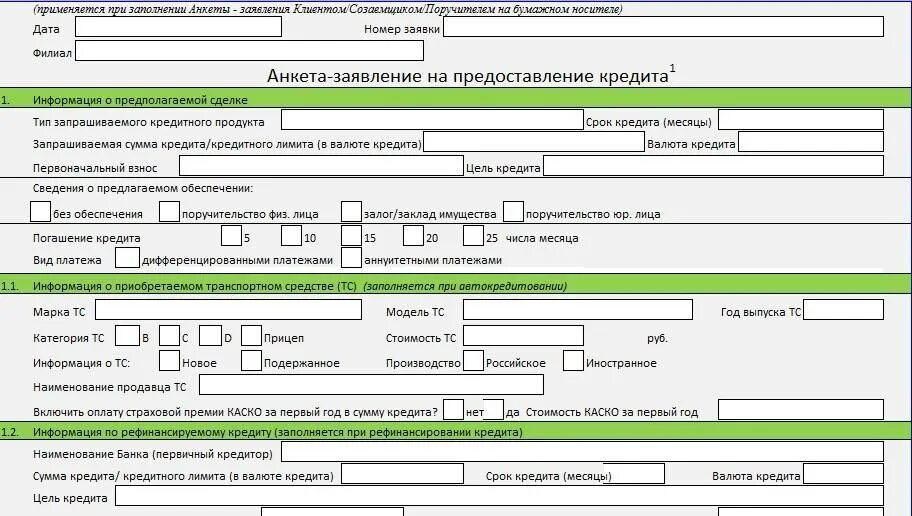Click footnote marker 1 after title

point(672,68)
